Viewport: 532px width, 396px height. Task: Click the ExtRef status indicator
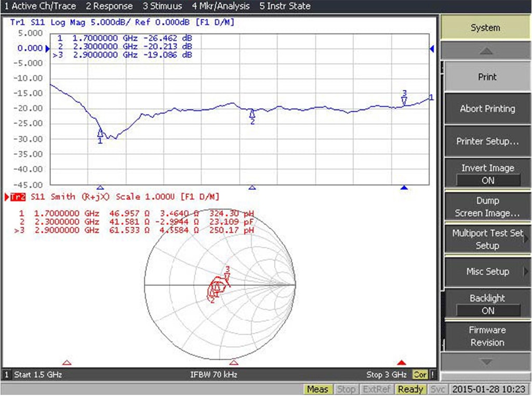point(376,389)
